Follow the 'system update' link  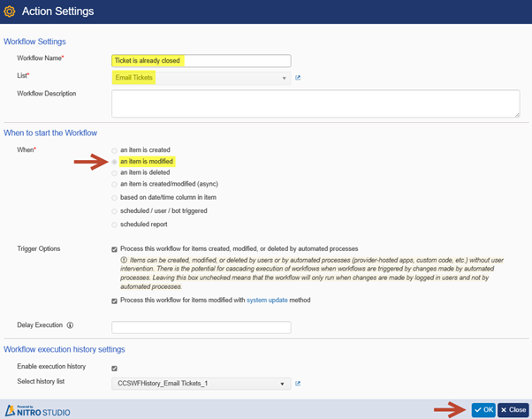point(267,300)
